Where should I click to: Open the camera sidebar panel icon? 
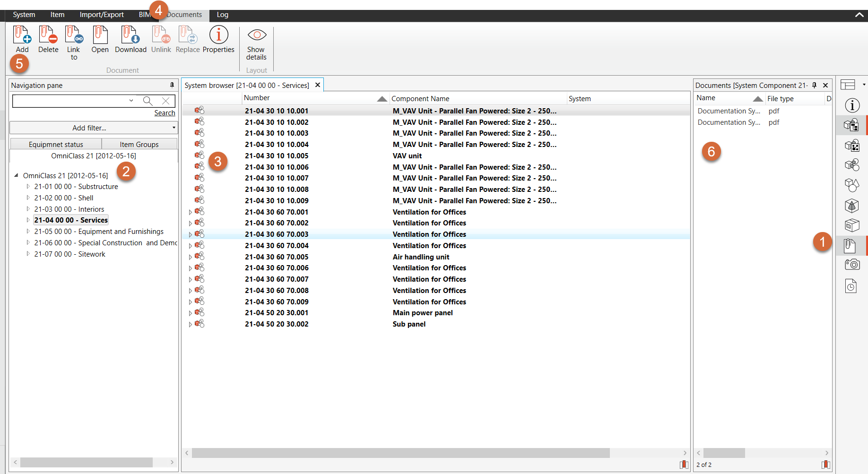(x=851, y=265)
